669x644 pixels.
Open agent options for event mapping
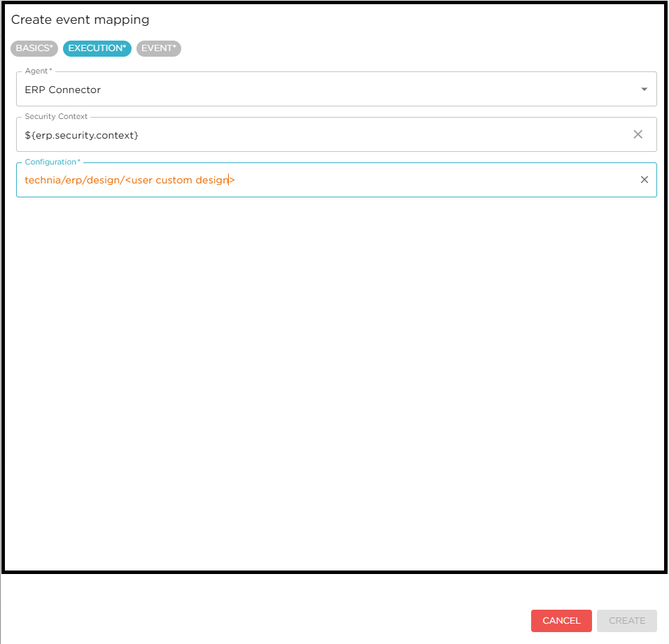pos(644,90)
